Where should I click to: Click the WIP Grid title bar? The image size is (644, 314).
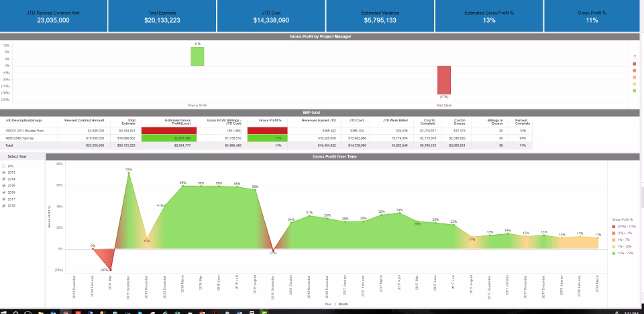(x=320, y=112)
